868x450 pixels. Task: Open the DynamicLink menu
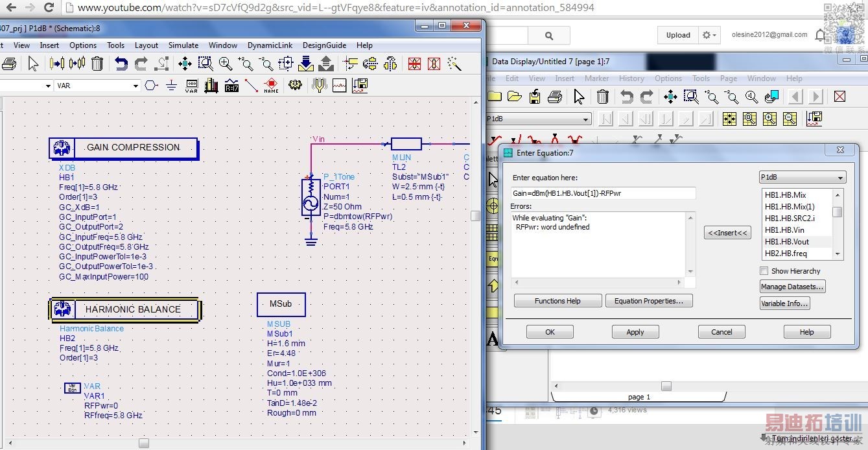[x=270, y=45]
